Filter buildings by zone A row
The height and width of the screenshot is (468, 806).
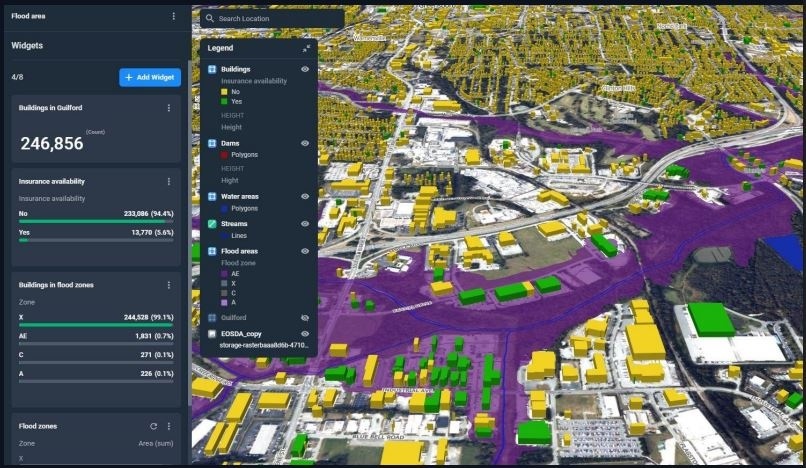pos(96,376)
